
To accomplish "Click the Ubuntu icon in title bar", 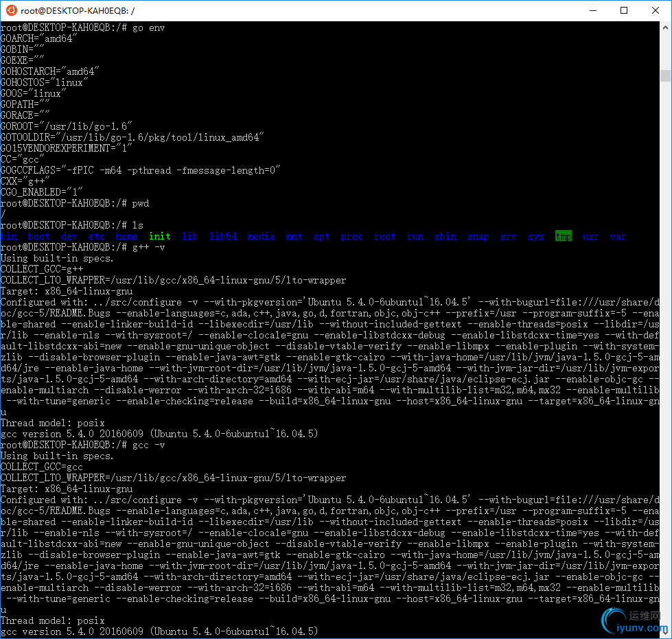I will tap(11, 10).
